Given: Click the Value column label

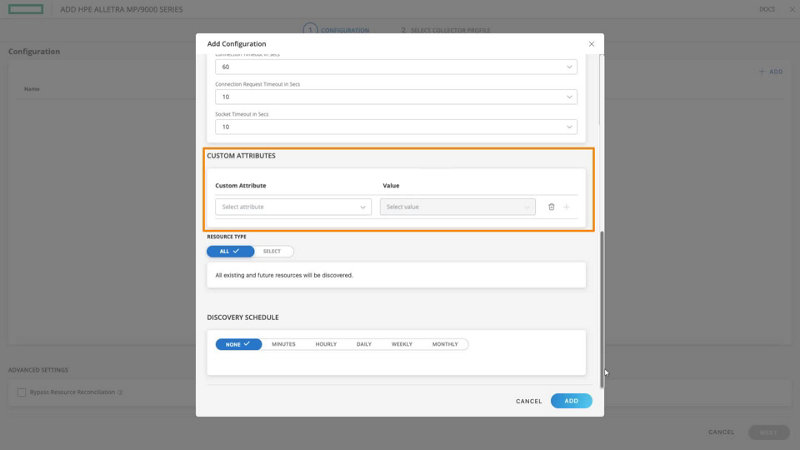Looking at the screenshot, I should tap(391, 186).
